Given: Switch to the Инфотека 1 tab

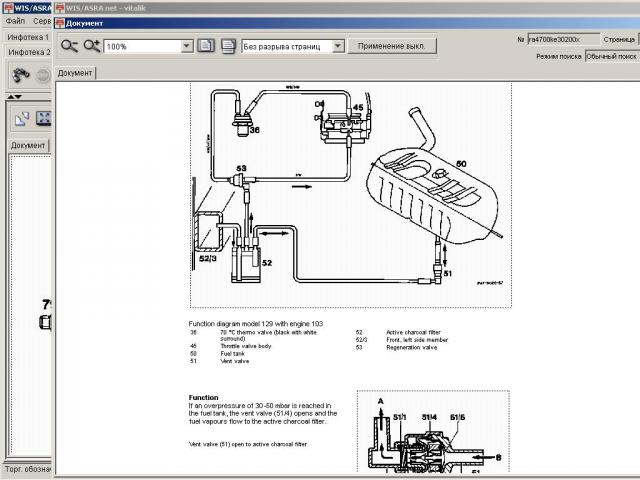Looking at the screenshot, I should click(28, 36).
